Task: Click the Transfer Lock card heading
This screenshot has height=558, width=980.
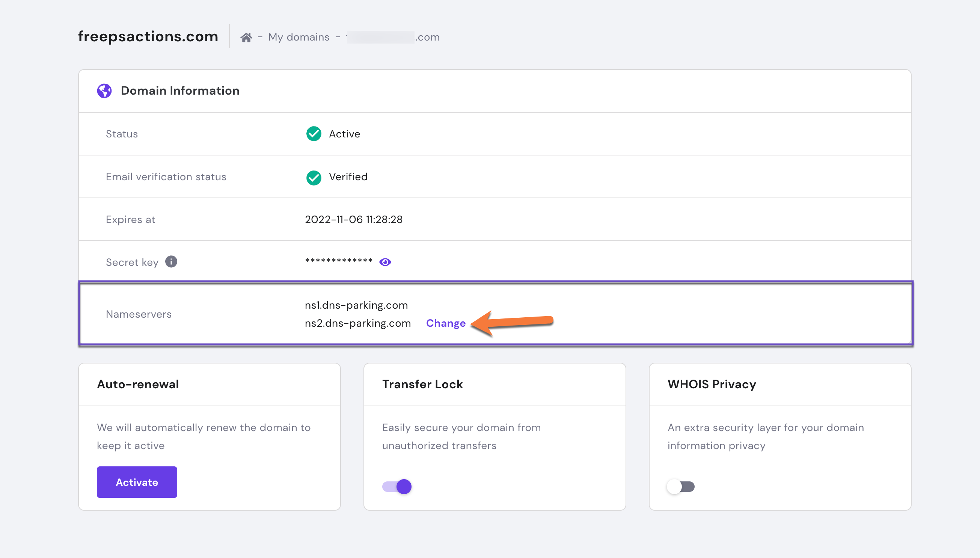Action: tap(422, 384)
